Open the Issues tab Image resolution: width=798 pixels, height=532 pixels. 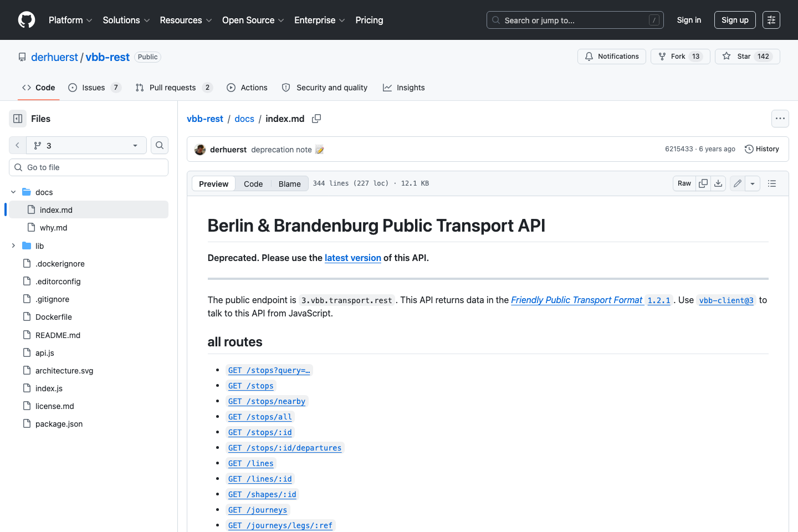pyautogui.click(x=94, y=88)
